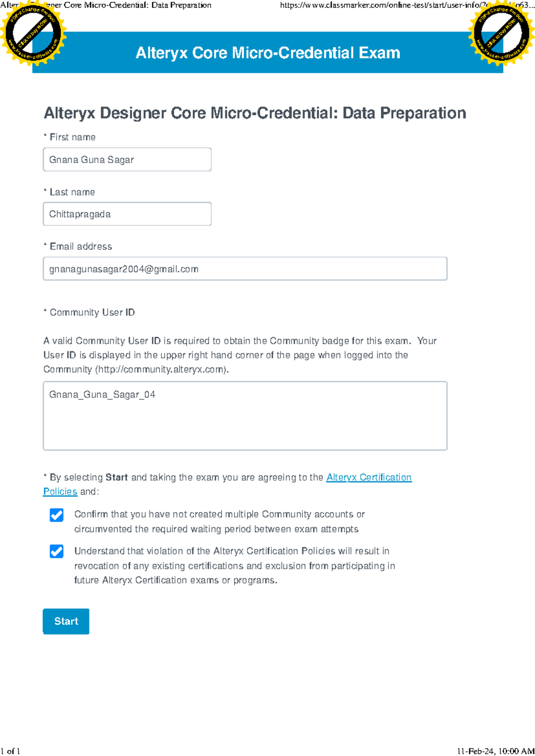Uncheck the Certification Policies violation acknowledgment

(x=56, y=552)
